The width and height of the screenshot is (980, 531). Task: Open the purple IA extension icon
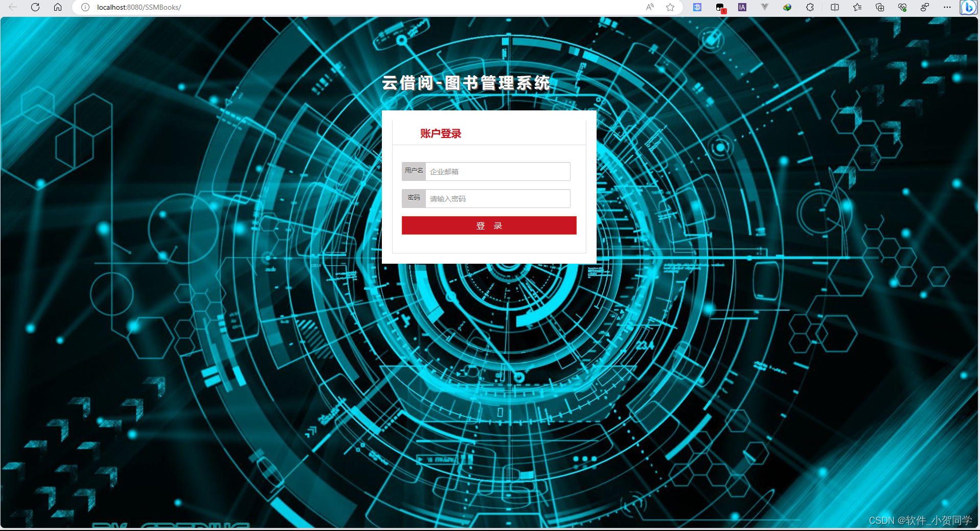point(742,7)
